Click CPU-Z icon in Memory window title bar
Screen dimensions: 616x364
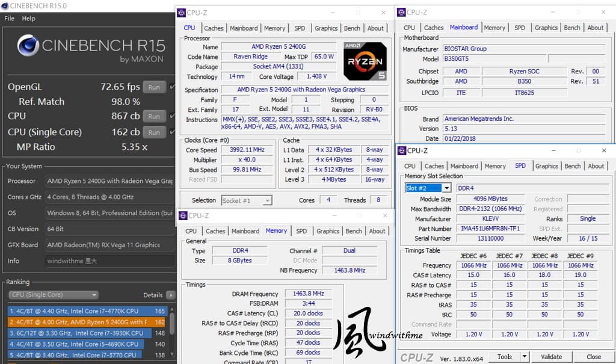[183, 215]
